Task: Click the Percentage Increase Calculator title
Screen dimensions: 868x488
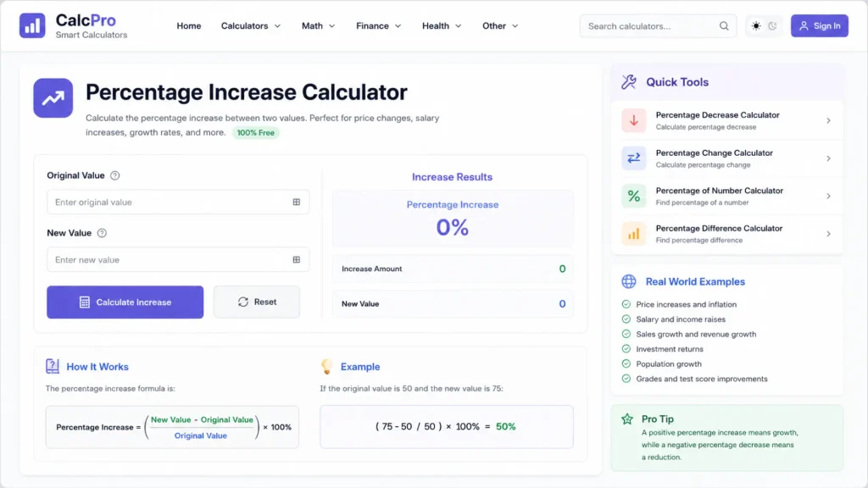Action: [x=247, y=92]
